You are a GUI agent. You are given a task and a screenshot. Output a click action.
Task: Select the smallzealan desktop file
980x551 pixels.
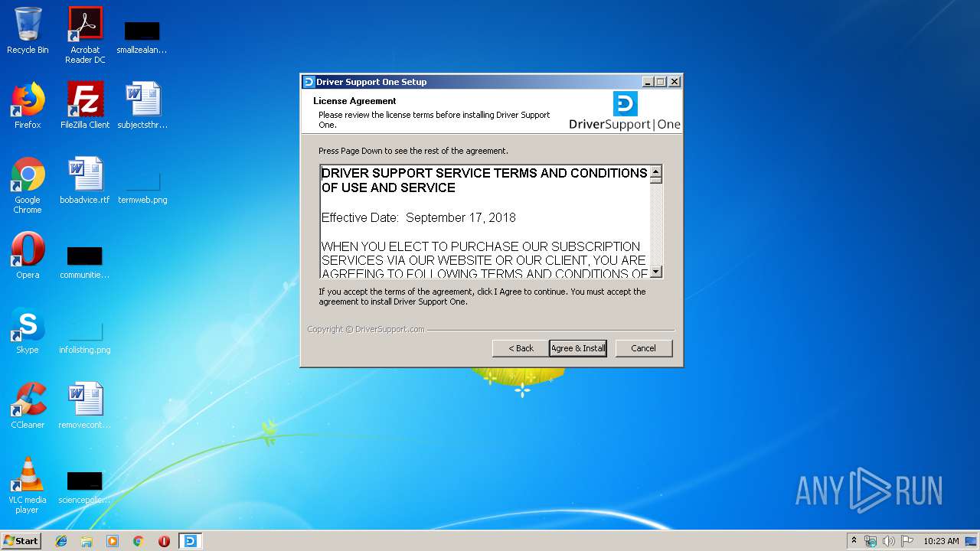click(x=142, y=37)
